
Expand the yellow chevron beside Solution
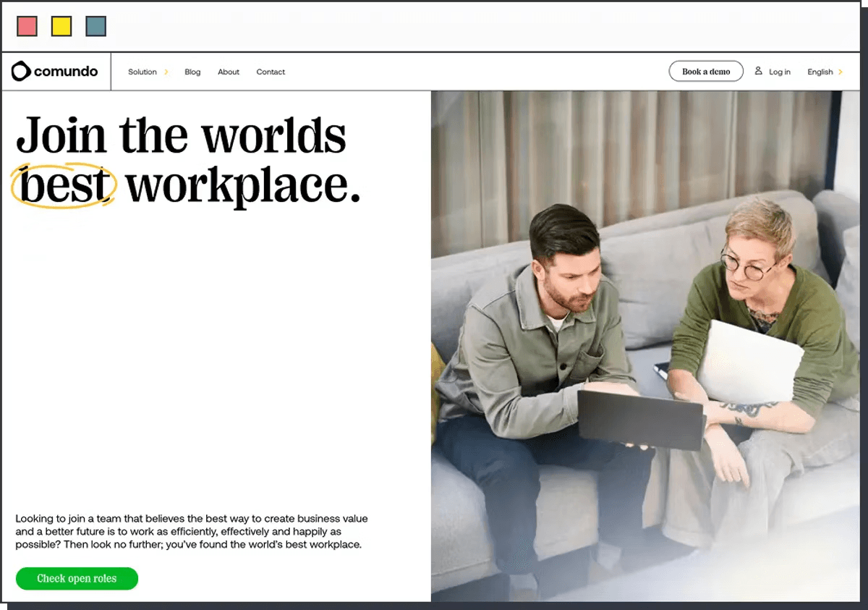click(x=166, y=72)
